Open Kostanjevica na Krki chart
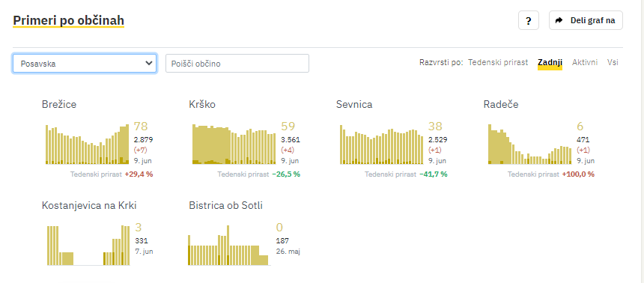Image resolution: width=644 pixels, height=283 pixels. pos(88,246)
